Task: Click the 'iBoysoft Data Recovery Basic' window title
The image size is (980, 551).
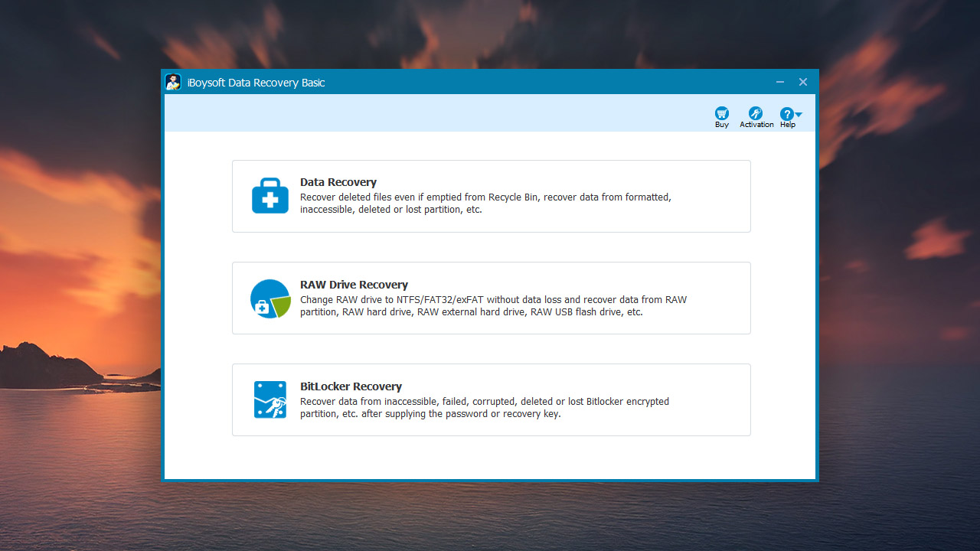Action: tap(256, 83)
